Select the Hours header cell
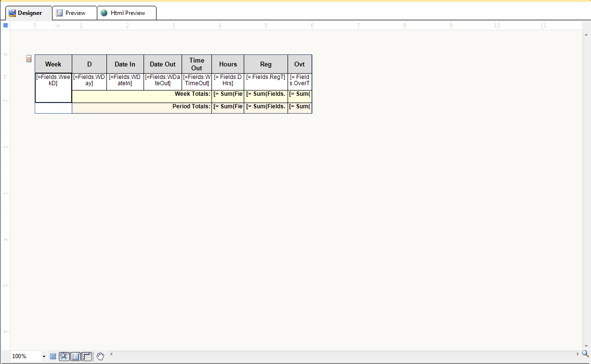Viewport: 591px width, 364px height. [x=228, y=64]
